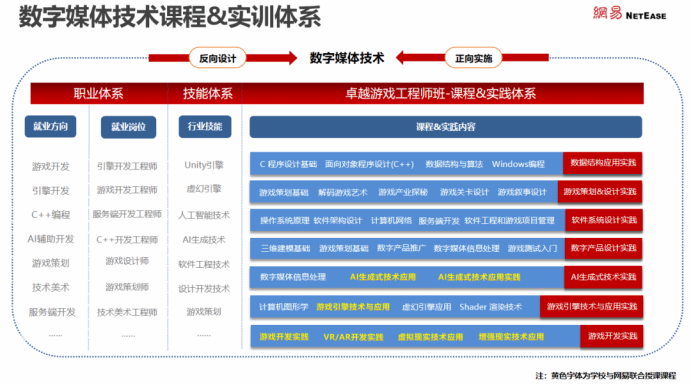The image size is (692, 386).
Task: Click the 行业技能 blue header button
Action: coord(205,127)
